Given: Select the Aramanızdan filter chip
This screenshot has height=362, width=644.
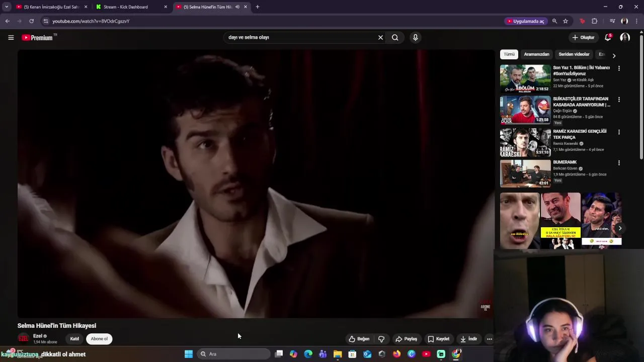Looking at the screenshot, I should [x=536, y=54].
